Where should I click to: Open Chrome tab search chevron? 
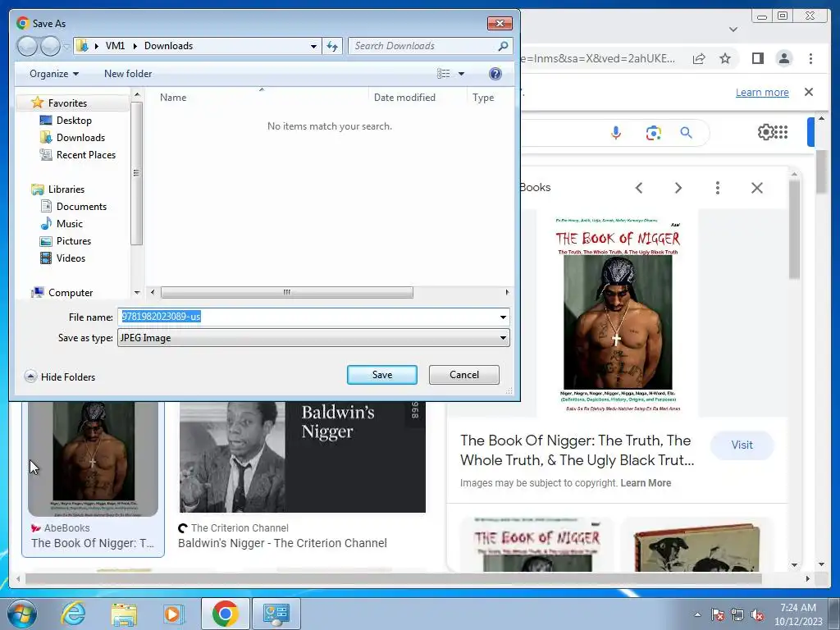(x=733, y=30)
